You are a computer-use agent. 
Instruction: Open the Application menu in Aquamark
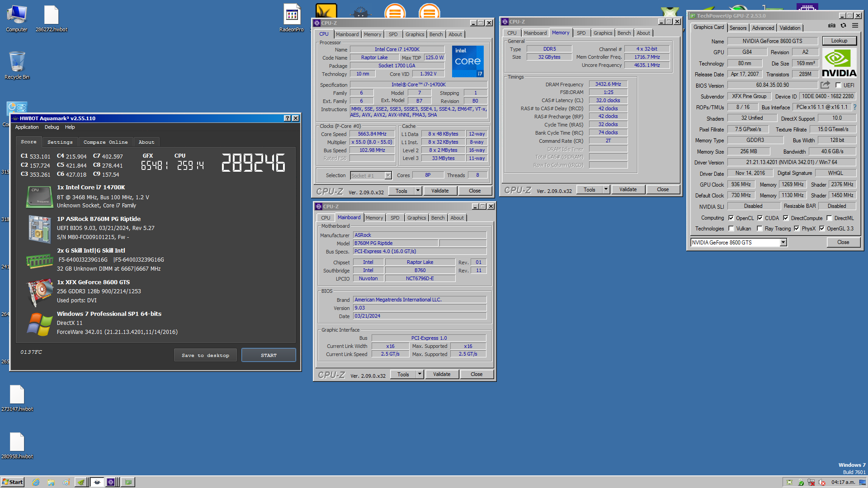(27, 127)
